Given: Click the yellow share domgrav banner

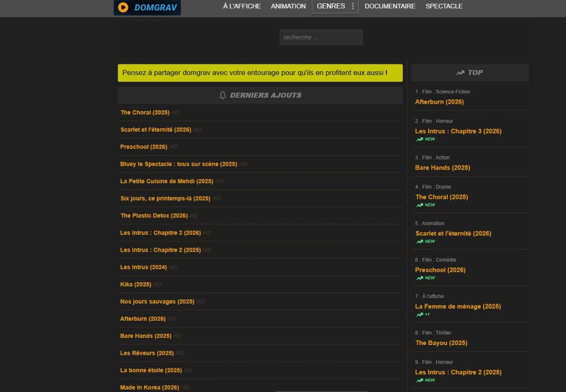Looking at the screenshot, I should [260, 73].
